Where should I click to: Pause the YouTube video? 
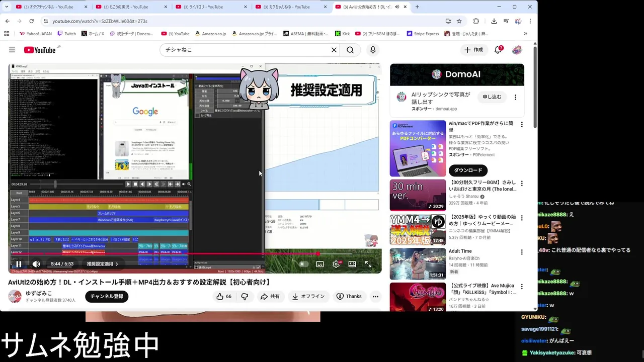tap(19, 264)
